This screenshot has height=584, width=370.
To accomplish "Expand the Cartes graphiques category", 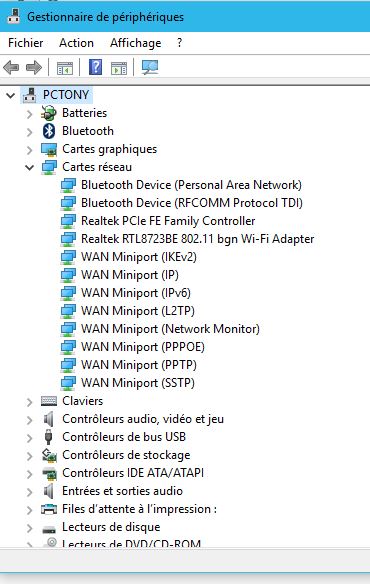I will [29, 150].
